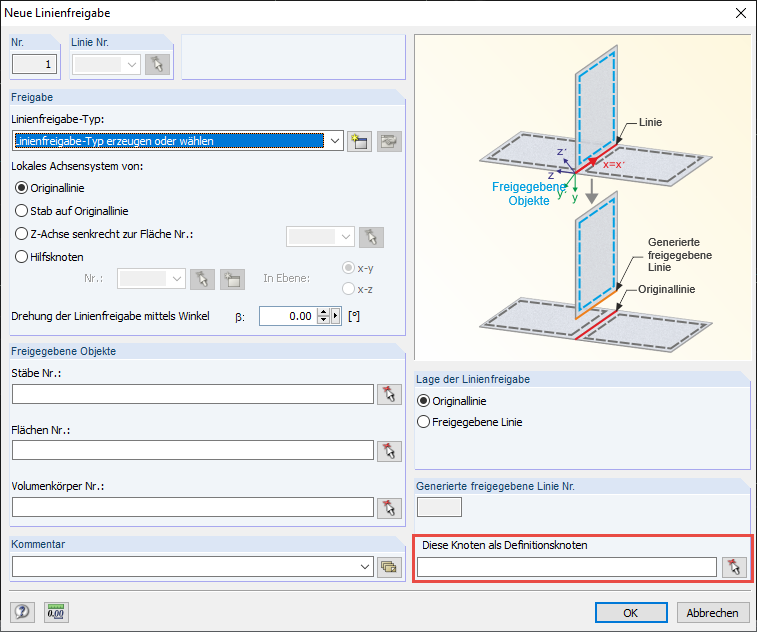Pick Volumenkörper Nr. solids graphically
757x632 pixels.
click(389, 508)
